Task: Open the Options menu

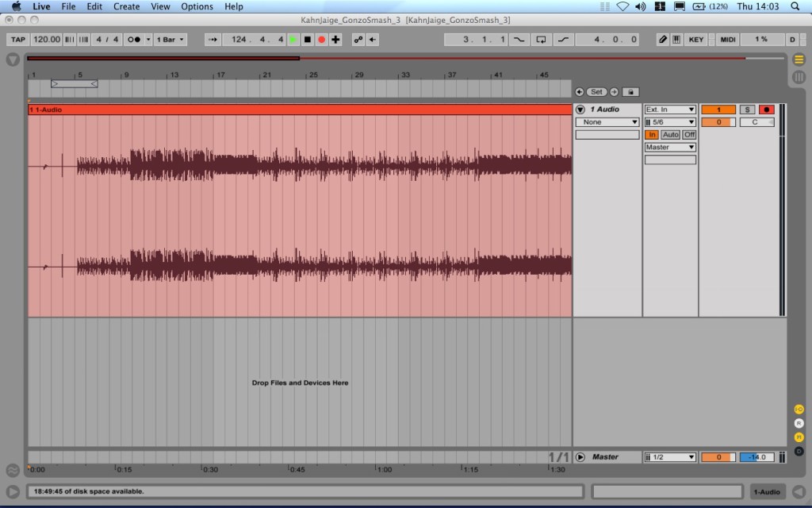Action: pyautogui.click(x=197, y=6)
